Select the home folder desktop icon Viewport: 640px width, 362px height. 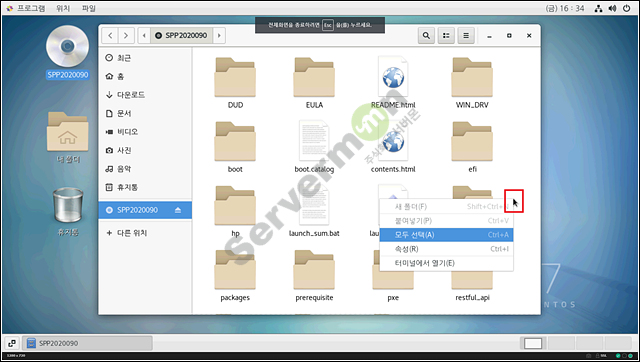pyautogui.click(x=67, y=132)
